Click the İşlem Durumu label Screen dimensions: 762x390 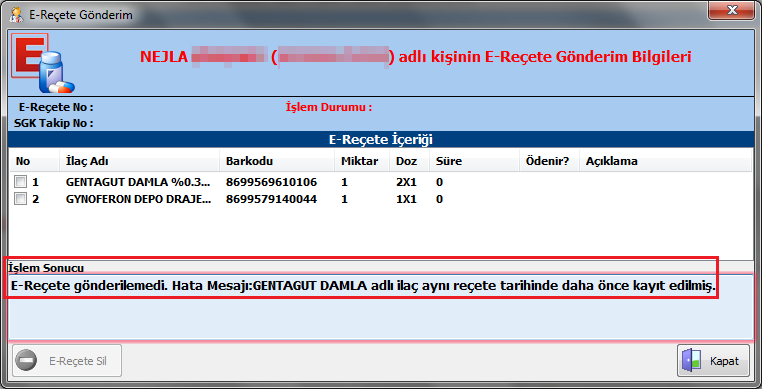329,107
